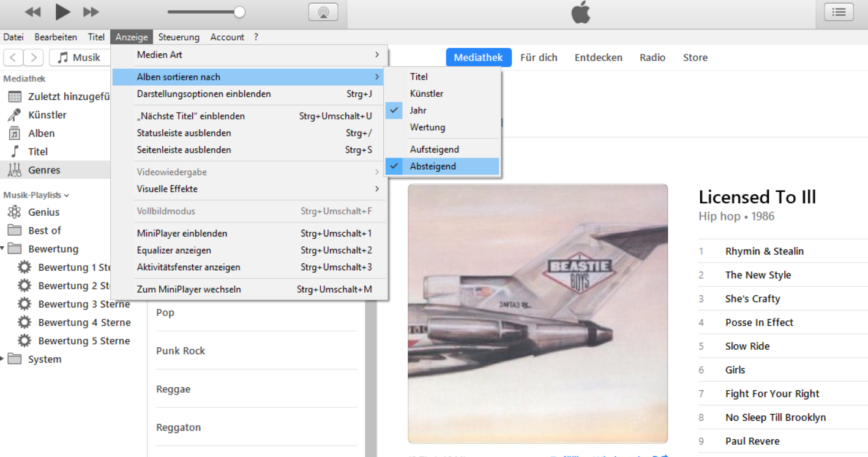
Task: Sort albums by Künstler
Action: click(443, 94)
